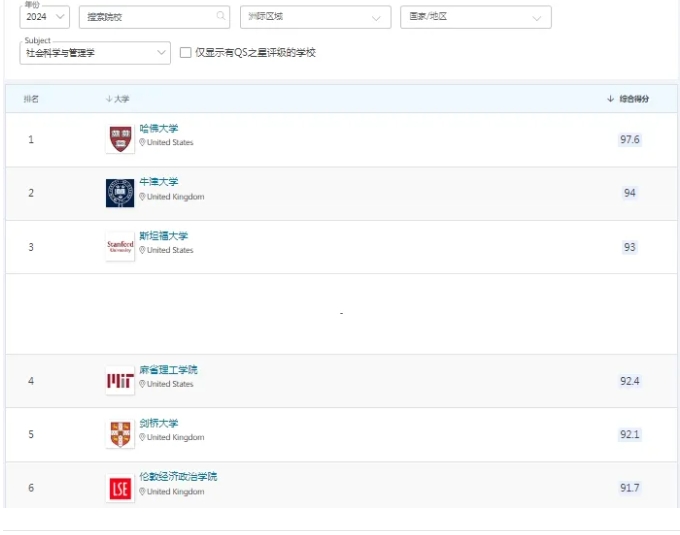Open the 斯坦福大学 link
The height and width of the screenshot is (535, 680).
pyautogui.click(x=163, y=235)
